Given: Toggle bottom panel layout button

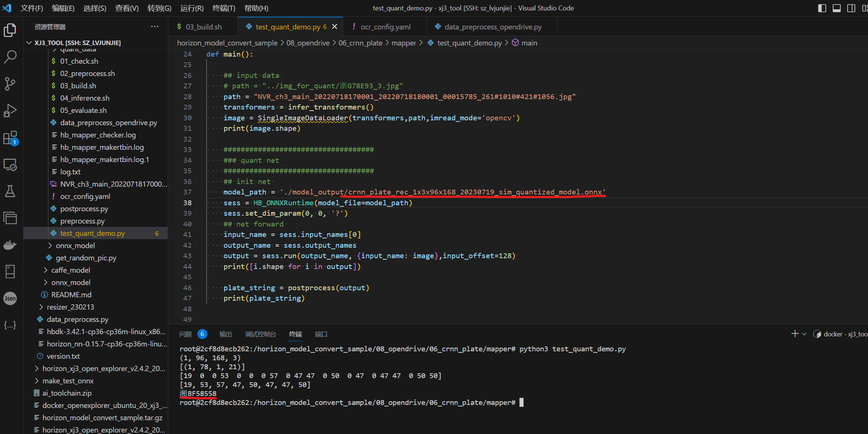Looking at the screenshot, I should coord(836,8).
